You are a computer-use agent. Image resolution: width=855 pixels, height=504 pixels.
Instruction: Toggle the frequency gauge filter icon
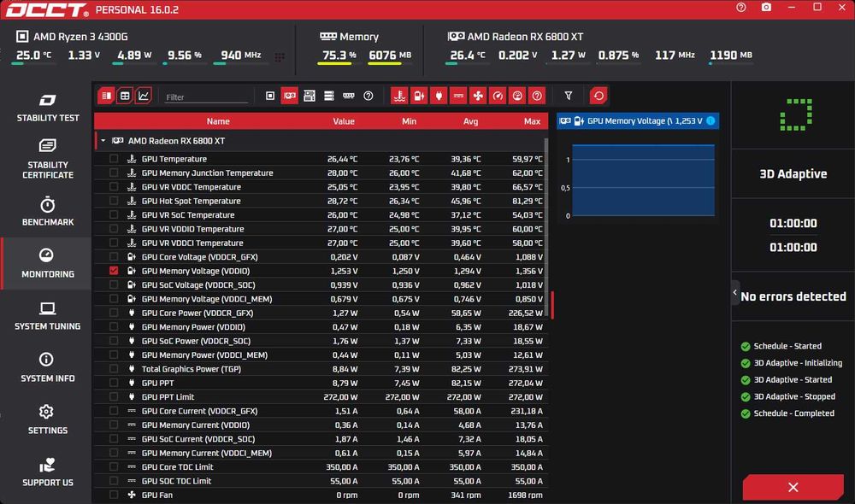[x=498, y=96]
